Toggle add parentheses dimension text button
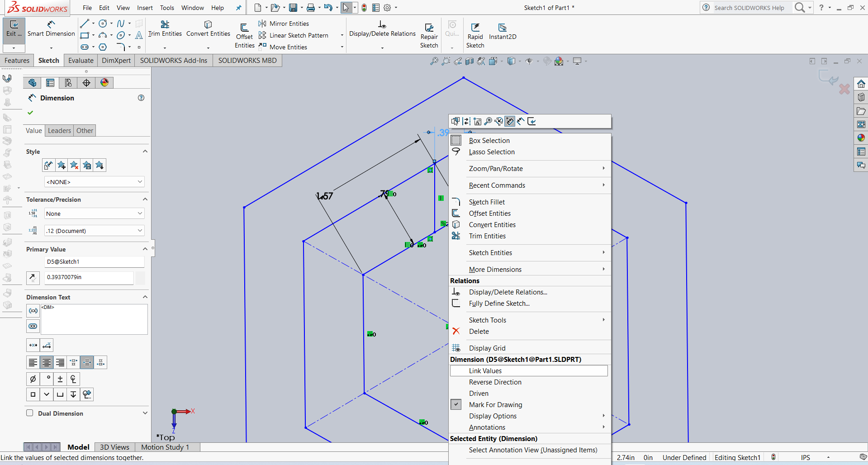868x465 pixels. (x=33, y=311)
